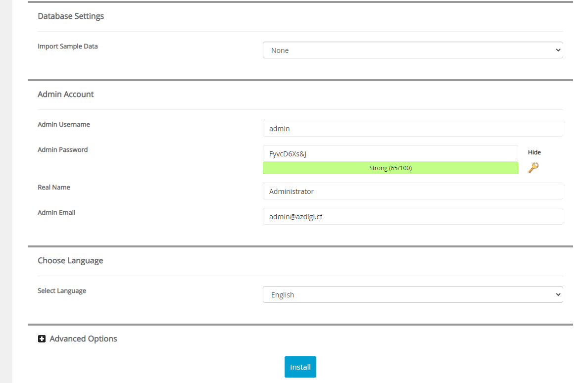Click the Select Language label text
The width and height of the screenshot is (588, 383).
(x=62, y=291)
